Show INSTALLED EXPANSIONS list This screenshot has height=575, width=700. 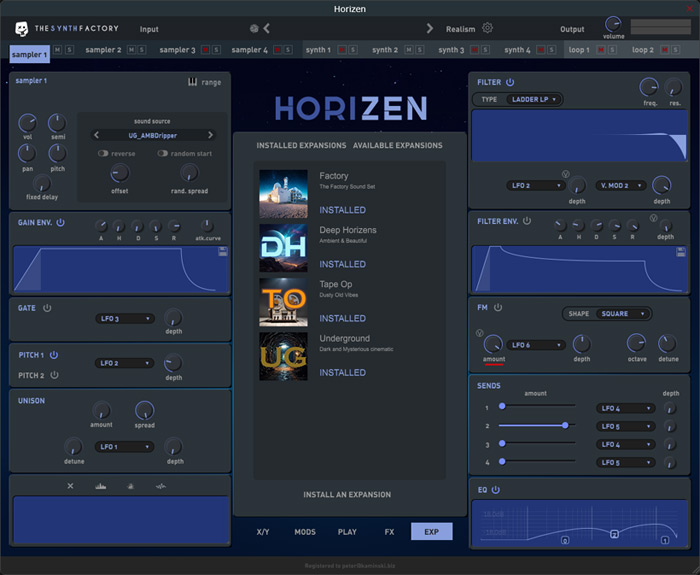point(301,146)
